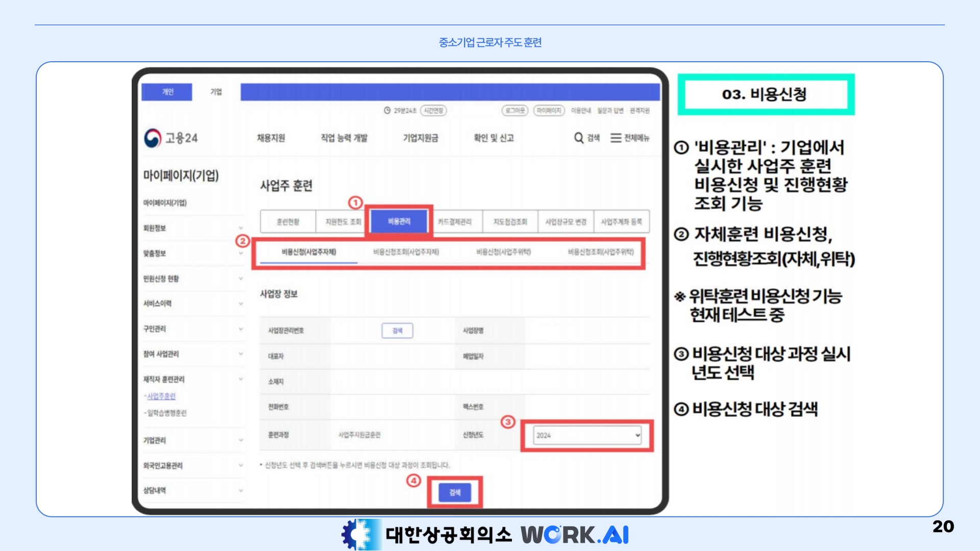The height and width of the screenshot is (551, 980).
Task: Click 검색 button beside 사업장관리번호
Action: pos(397,331)
